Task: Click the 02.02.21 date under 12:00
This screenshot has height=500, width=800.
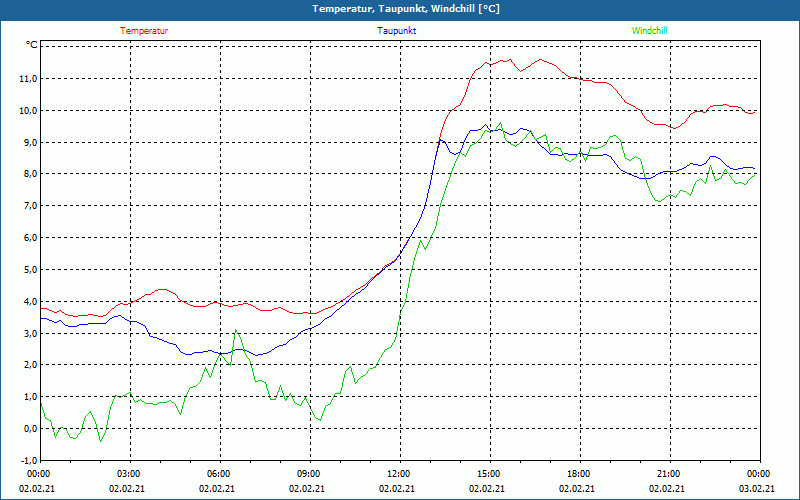Action: click(396, 489)
